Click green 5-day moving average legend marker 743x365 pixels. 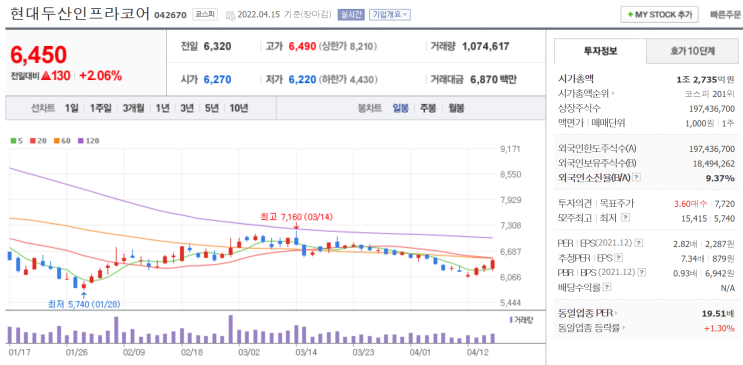(12, 141)
